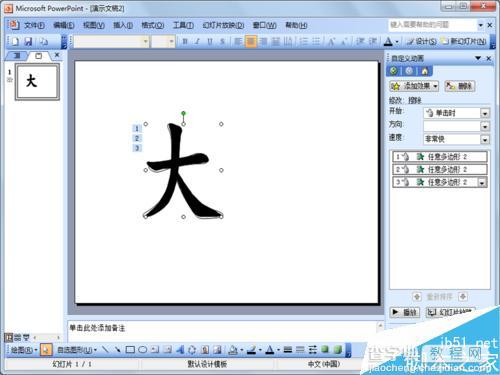Open the font name dropdown
This screenshot has height=375, width=500.
tap(146, 42)
